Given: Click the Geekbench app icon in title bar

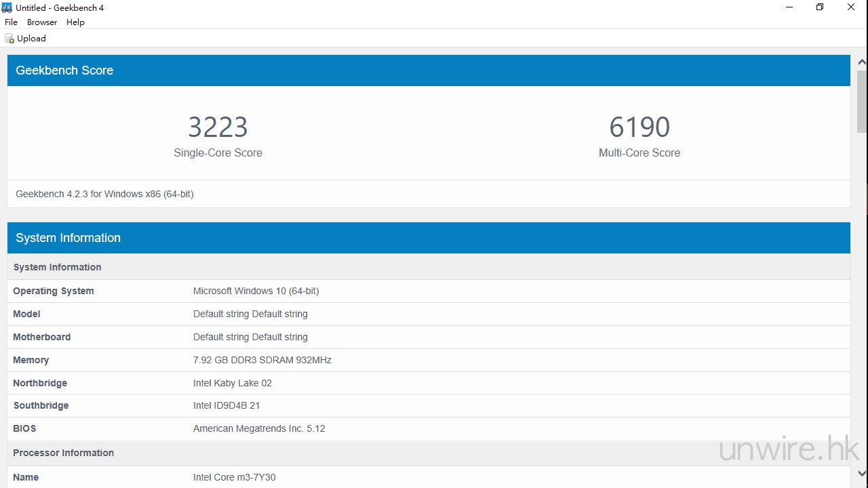Looking at the screenshot, I should click(x=7, y=7).
